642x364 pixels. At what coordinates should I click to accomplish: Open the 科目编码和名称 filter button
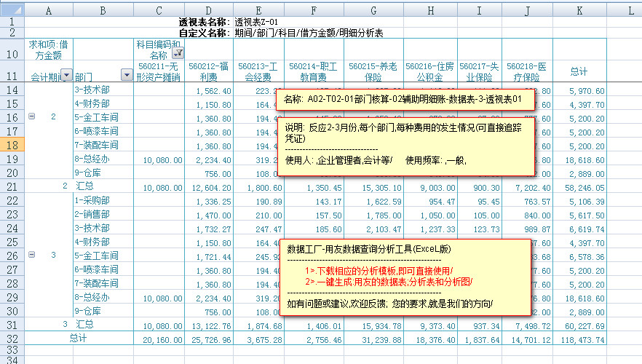[x=179, y=53]
